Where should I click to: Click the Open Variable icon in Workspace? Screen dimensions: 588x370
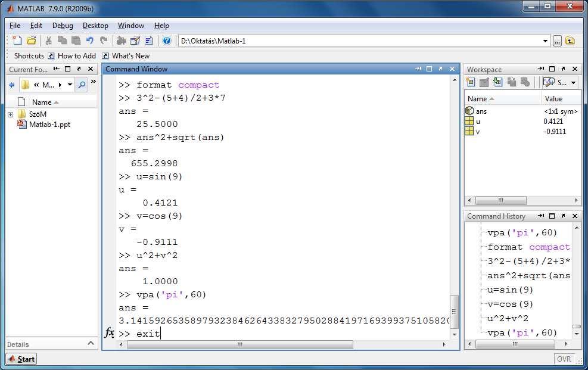[484, 82]
